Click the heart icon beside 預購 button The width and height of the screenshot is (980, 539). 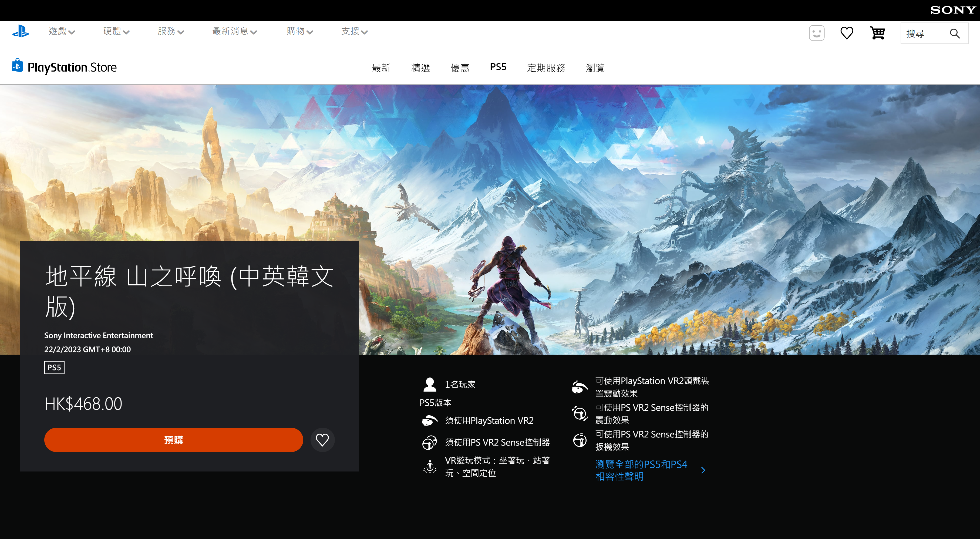[x=323, y=439]
